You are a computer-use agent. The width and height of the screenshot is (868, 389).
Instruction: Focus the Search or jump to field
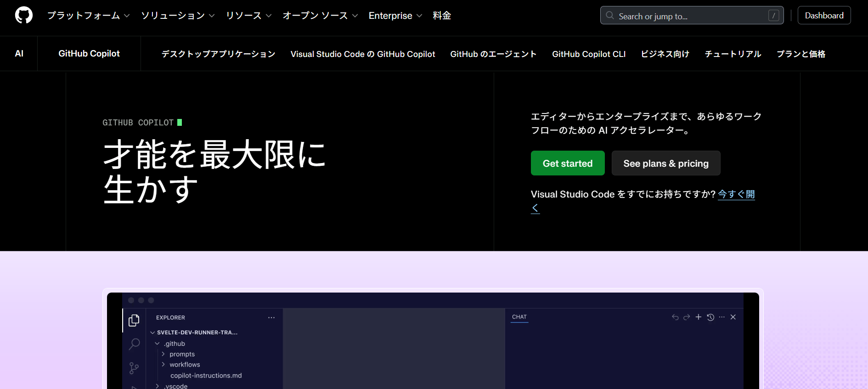tap(692, 15)
